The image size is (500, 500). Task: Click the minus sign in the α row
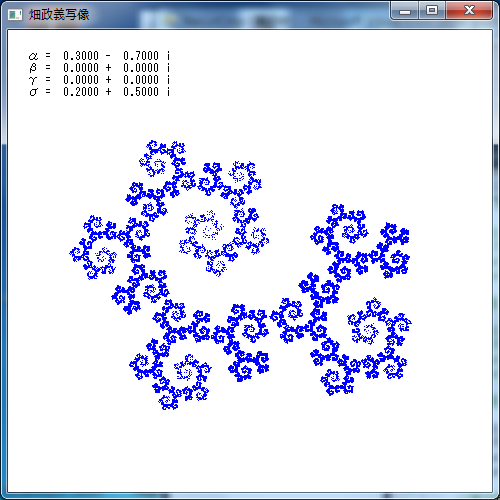tap(108, 56)
